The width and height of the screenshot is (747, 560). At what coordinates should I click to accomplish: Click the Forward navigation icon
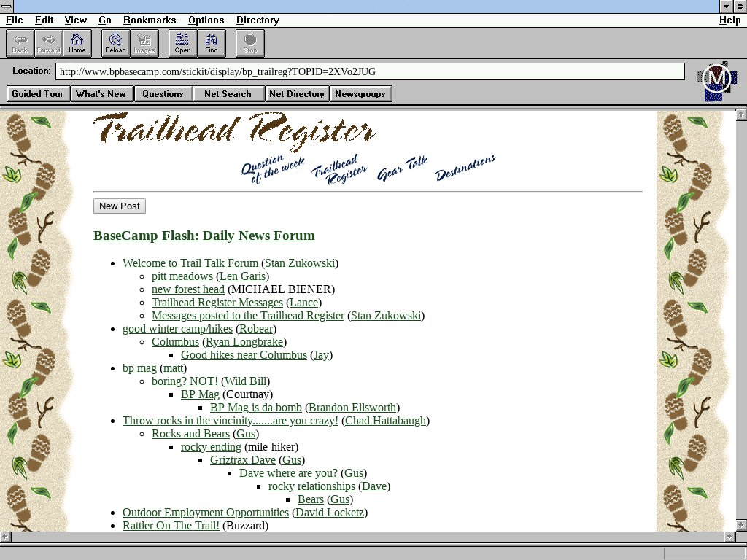(x=48, y=43)
